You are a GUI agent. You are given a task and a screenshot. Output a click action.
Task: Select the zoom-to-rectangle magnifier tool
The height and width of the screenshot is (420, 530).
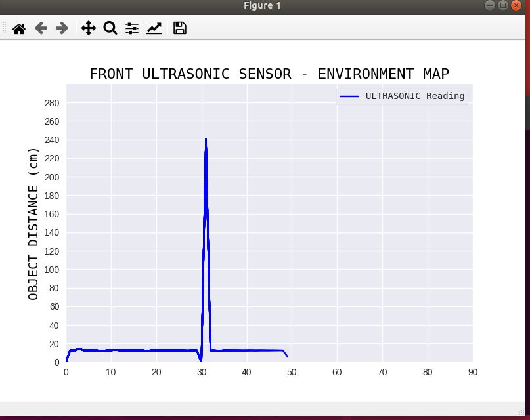click(110, 28)
